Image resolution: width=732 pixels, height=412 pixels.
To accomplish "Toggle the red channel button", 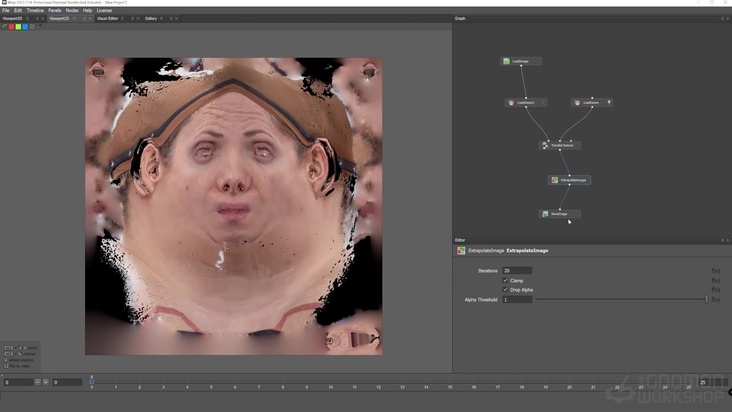I will click(x=11, y=27).
